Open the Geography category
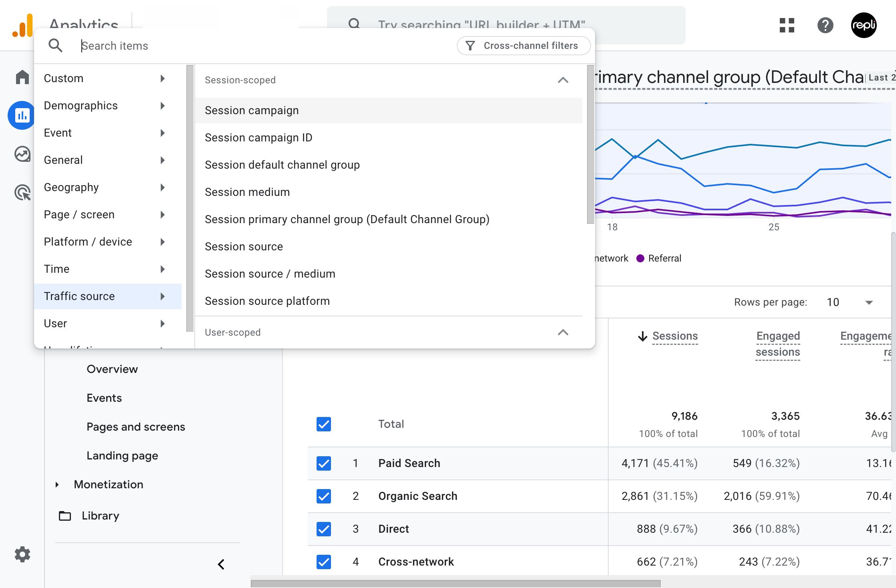This screenshot has height=588, width=896. [x=108, y=187]
